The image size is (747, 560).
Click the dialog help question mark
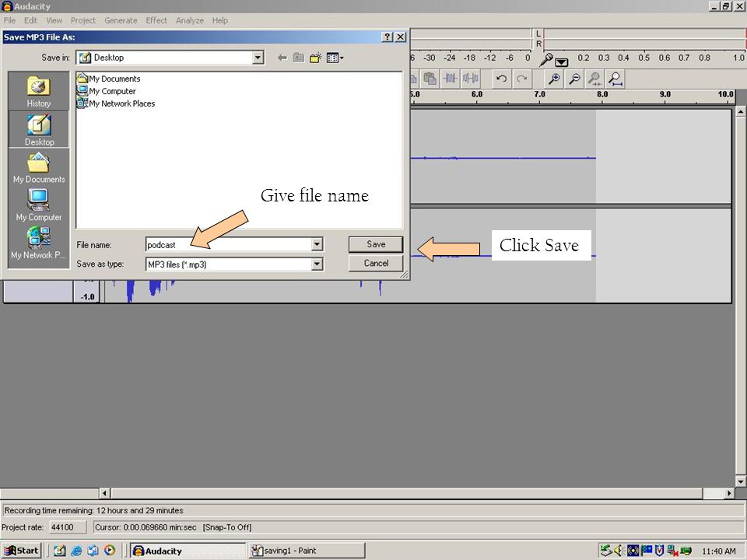(x=388, y=37)
